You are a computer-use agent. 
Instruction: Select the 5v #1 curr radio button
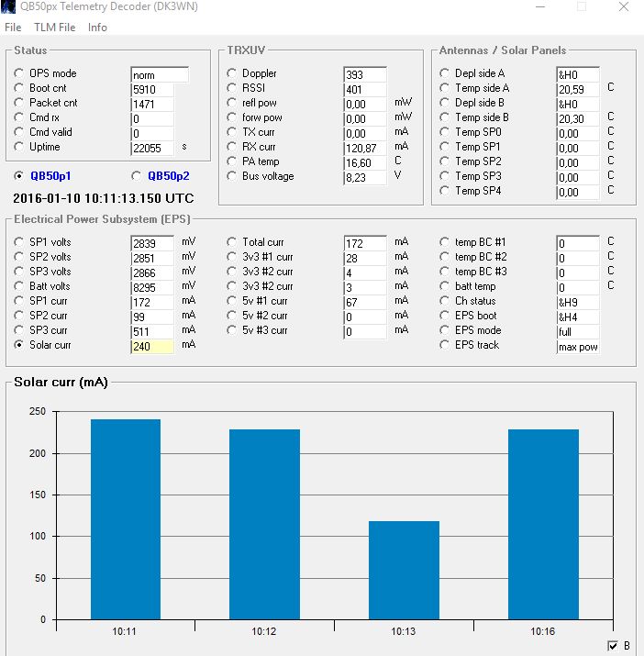pyautogui.click(x=231, y=300)
